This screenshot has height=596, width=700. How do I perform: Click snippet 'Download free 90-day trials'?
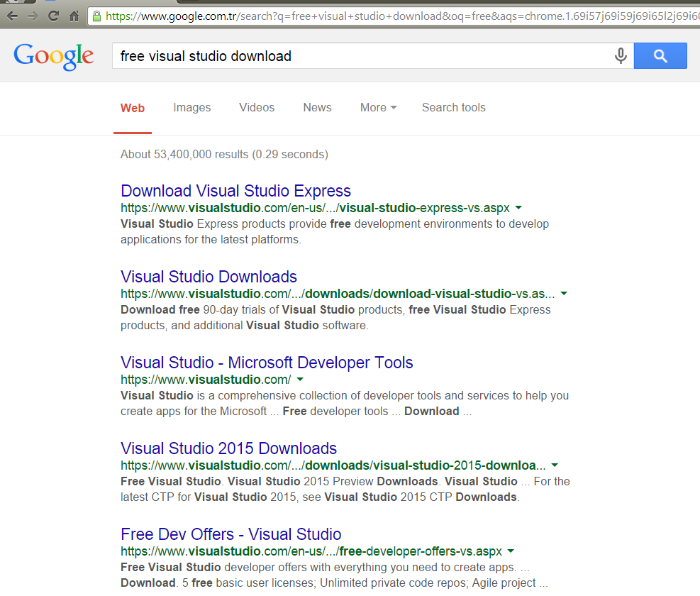pyautogui.click(x=194, y=309)
